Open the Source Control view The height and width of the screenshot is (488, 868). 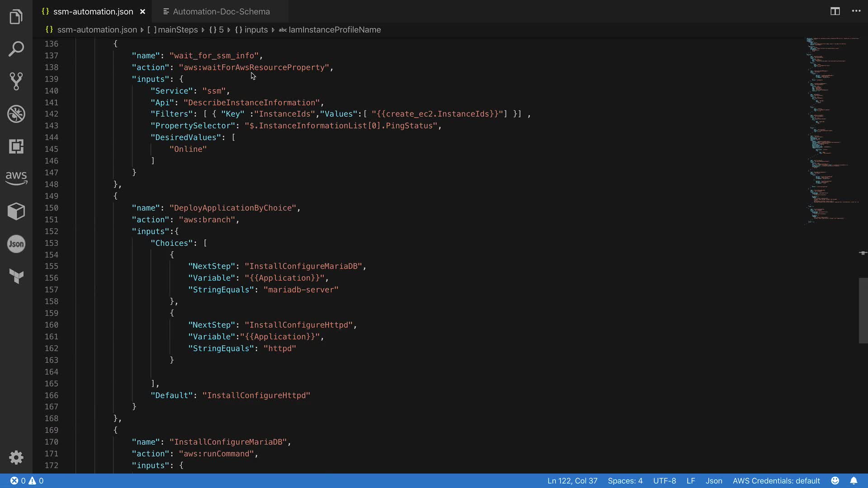click(16, 81)
